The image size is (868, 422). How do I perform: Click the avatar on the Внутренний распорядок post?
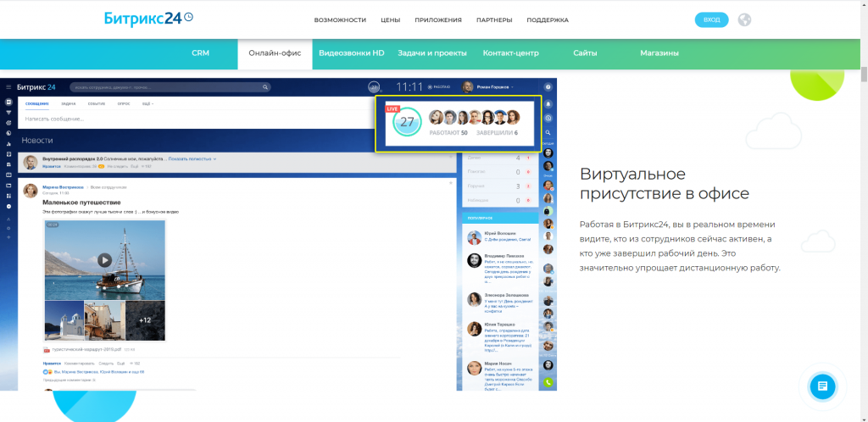pos(31,162)
